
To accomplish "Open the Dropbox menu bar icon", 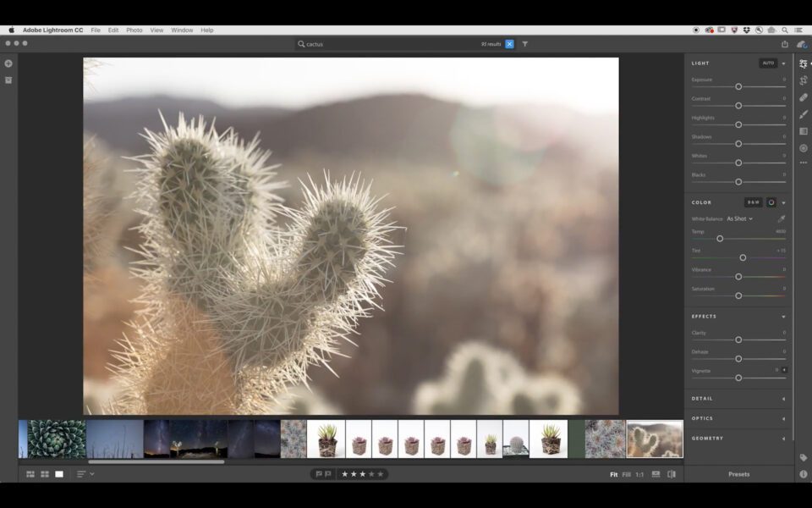I will pyautogui.click(x=746, y=30).
